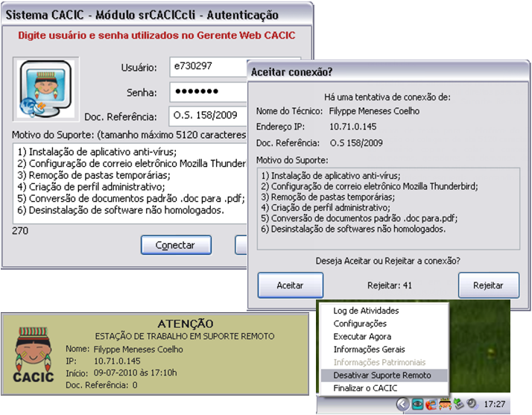Click "ESTAÇÃO DE TRABALHO EM SUPORTE REMOTO" banner text

(x=185, y=336)
